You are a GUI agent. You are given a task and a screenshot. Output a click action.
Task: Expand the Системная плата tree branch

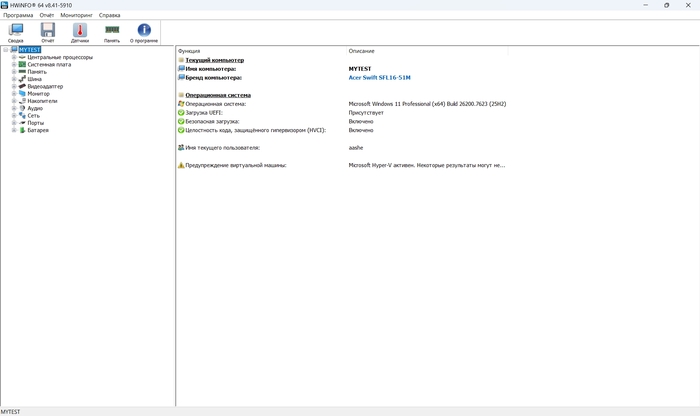point(14,64)
